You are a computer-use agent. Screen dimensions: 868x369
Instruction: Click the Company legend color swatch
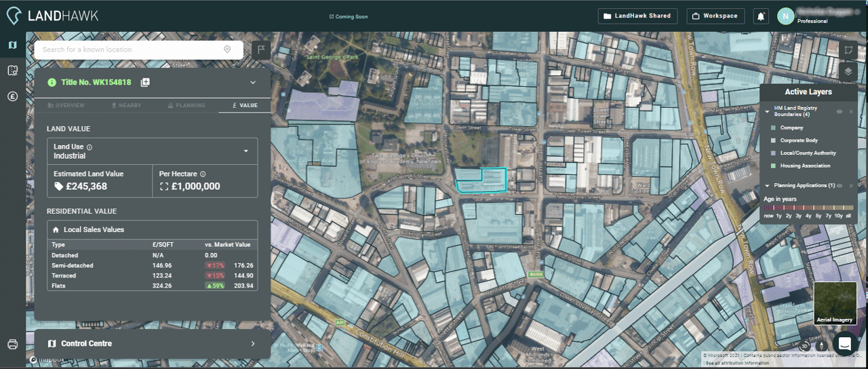tap(774, 128)
